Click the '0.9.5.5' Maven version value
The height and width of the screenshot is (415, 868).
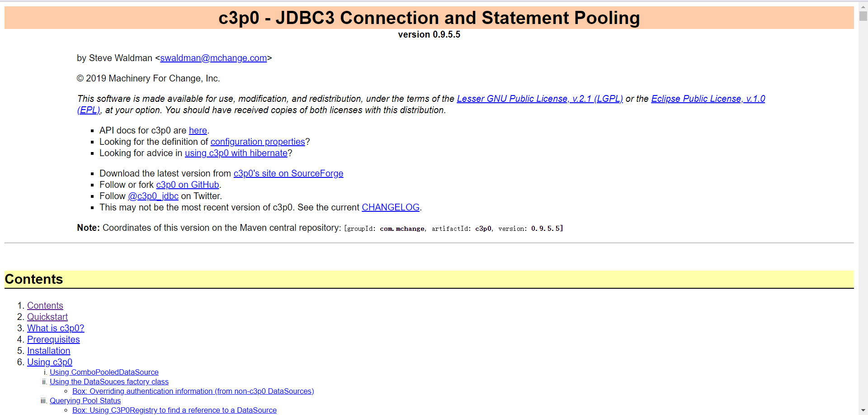(546, 229)
